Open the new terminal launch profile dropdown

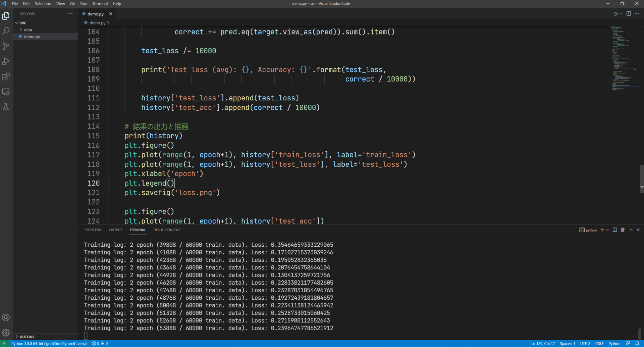click(607, 230)
